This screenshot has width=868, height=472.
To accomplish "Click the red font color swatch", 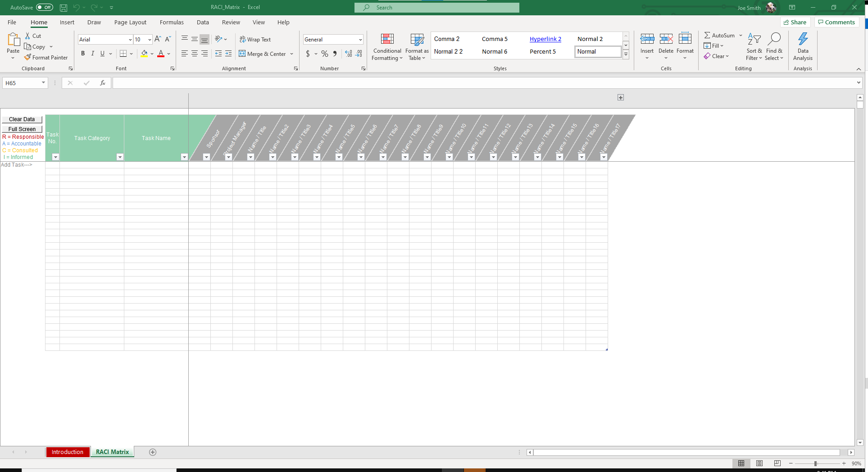I will tap(161, 54).
